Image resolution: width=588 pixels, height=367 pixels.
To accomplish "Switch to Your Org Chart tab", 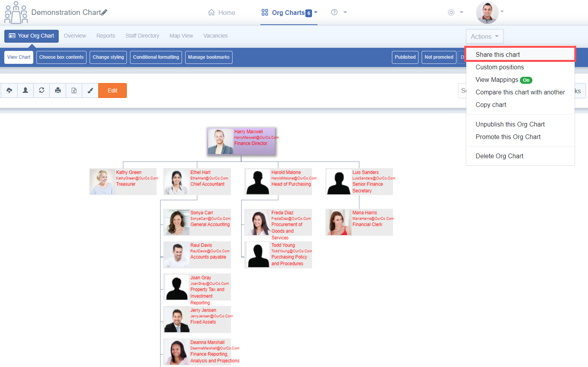I will pyautogui.click(x=31, y=36).
